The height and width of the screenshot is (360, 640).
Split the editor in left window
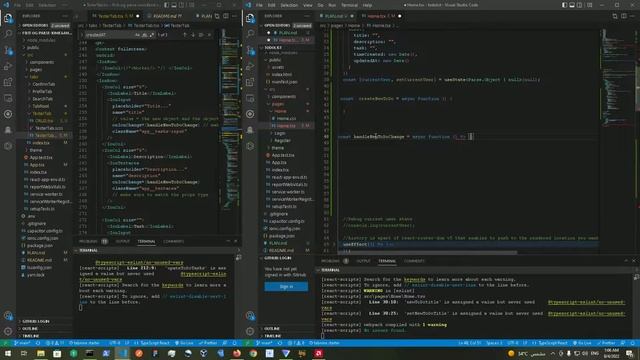tap(226, 16)
